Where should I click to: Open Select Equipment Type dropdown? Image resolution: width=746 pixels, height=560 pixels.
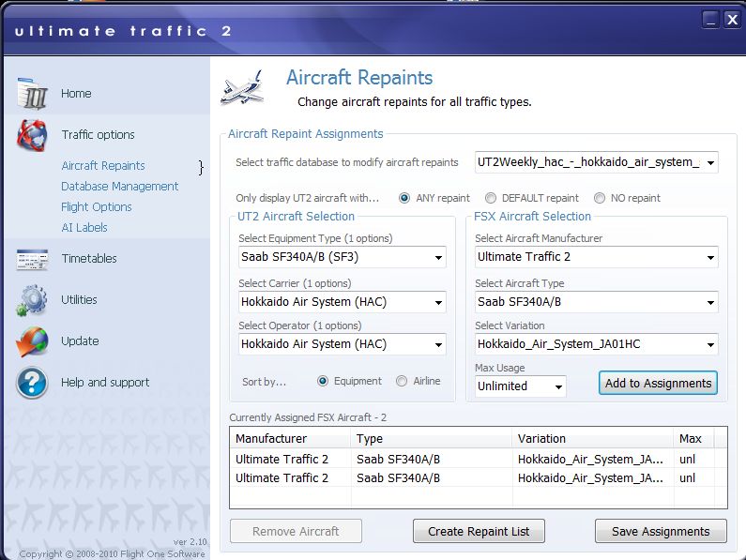[343, 257]
